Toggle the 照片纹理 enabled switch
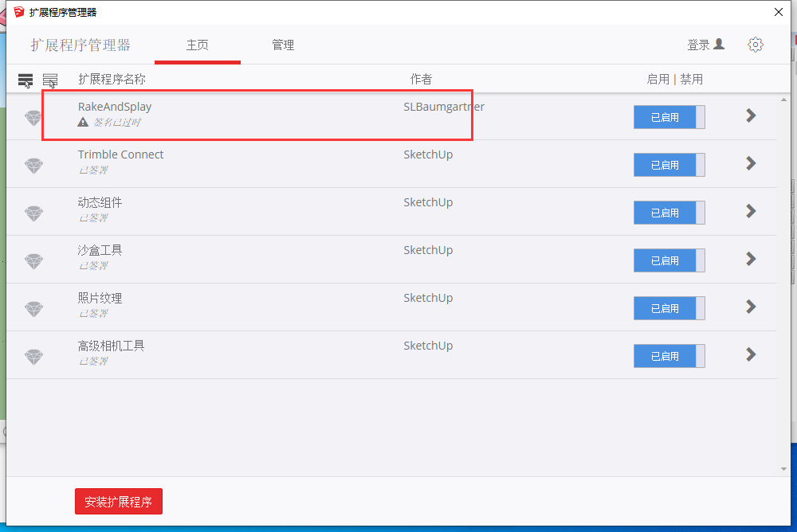797x532 pixels. (669, 308)
